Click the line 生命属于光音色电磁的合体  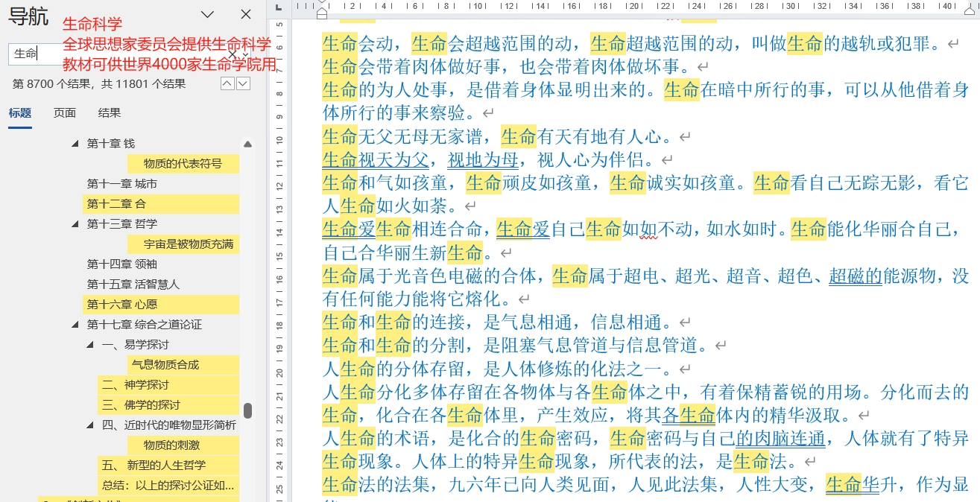645,276
